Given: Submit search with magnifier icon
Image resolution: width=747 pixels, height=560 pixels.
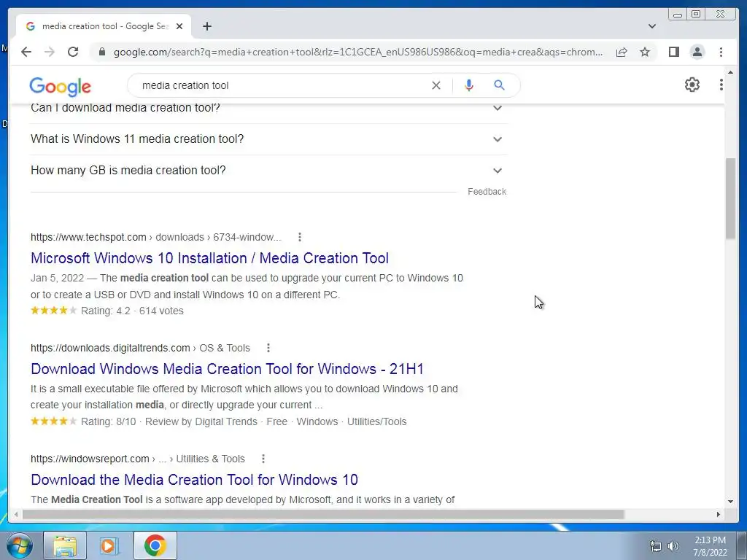Looking at the screenshot, I should [x=499, y=85].
